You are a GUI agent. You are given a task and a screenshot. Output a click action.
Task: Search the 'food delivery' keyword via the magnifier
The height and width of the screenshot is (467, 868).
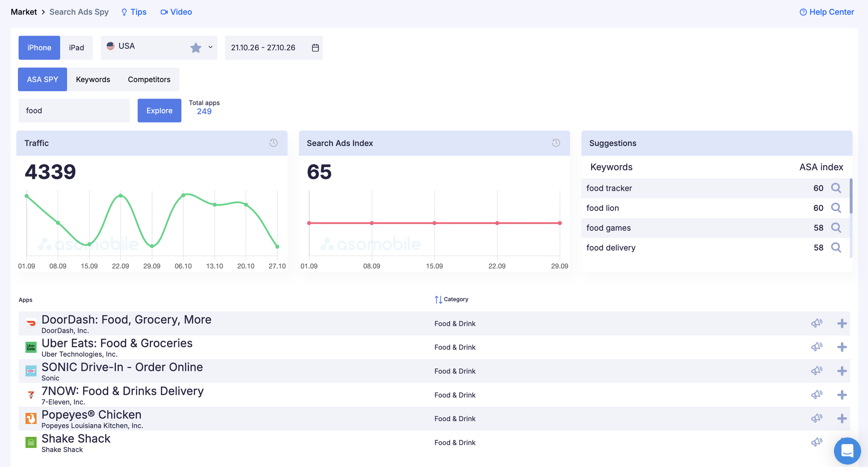point(836,248)
